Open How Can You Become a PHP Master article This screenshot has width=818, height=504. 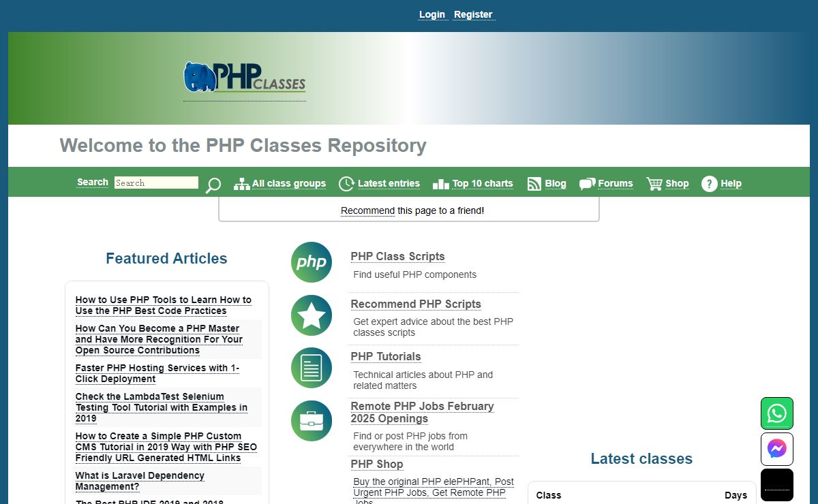pyautogui.click(x=159, y=339)
